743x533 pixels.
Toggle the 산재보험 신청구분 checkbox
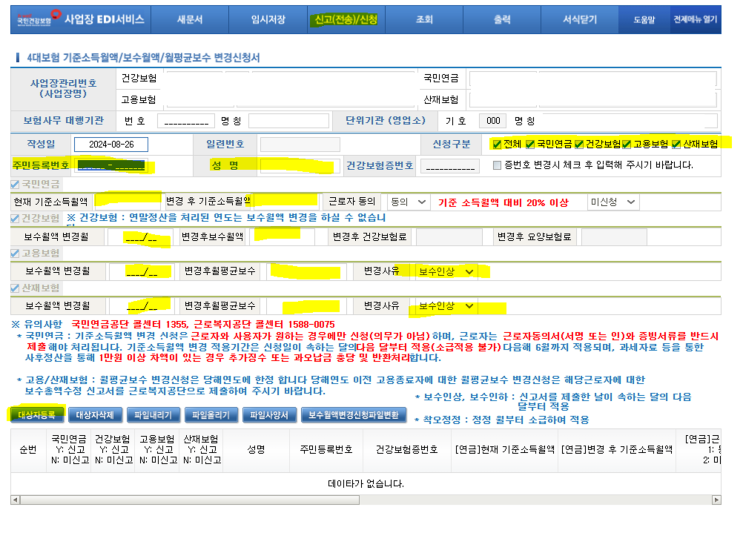[x=676, y=144]
